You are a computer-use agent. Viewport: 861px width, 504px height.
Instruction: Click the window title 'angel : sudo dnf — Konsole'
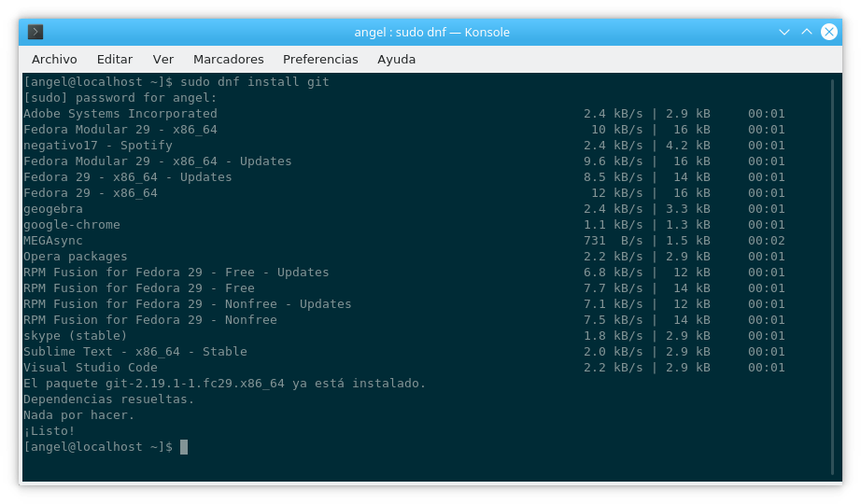pos(431,33)
